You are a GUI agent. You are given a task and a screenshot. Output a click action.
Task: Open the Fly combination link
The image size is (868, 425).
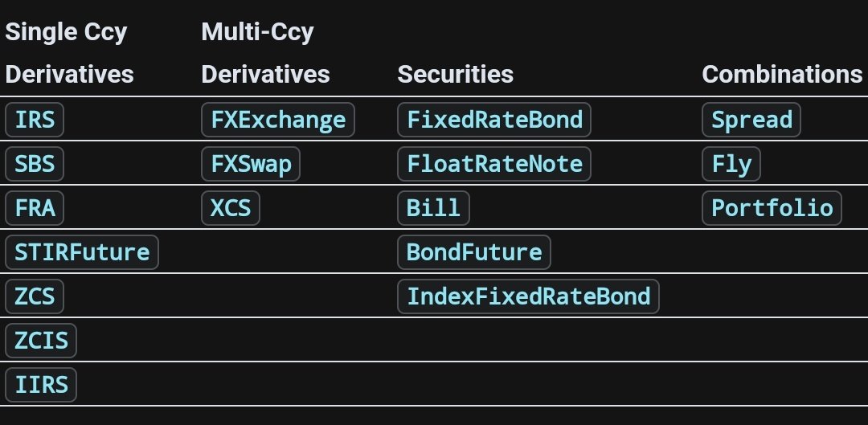pyautogui.click(x=731, y=164)
